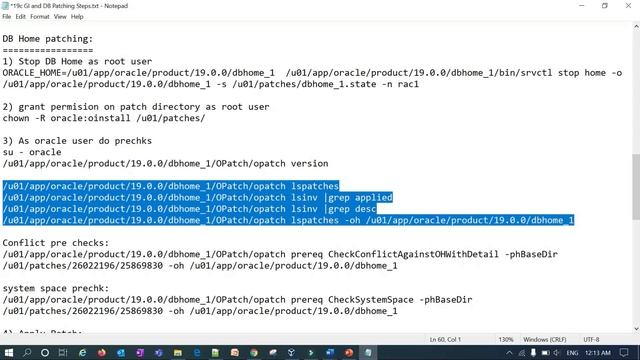Open volume speaker tray icon
Image resolution: width=640 pixels, height=360 pixels.
556,353
